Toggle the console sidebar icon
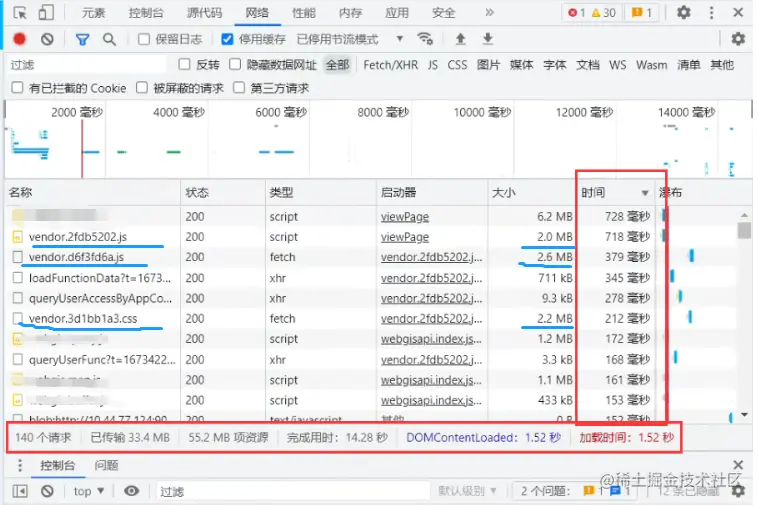This screenshot has width=758, height=505. [x=20, y=491]
